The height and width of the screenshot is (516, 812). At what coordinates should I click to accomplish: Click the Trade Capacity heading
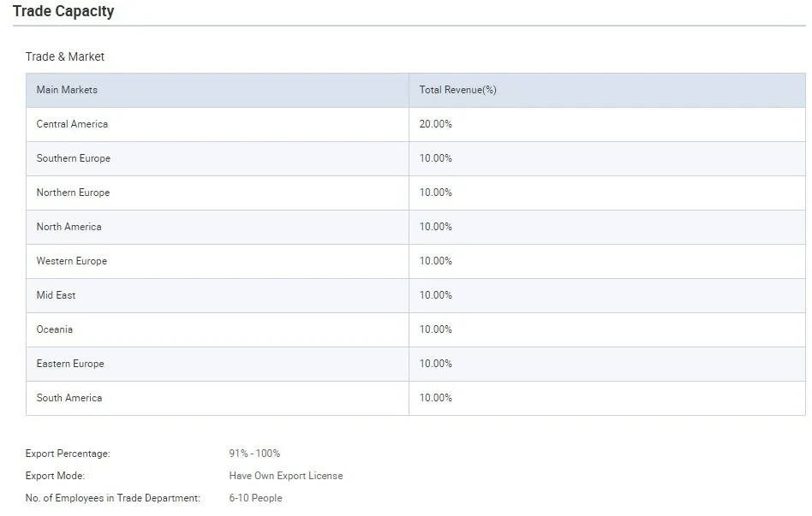tap(63, 11)
